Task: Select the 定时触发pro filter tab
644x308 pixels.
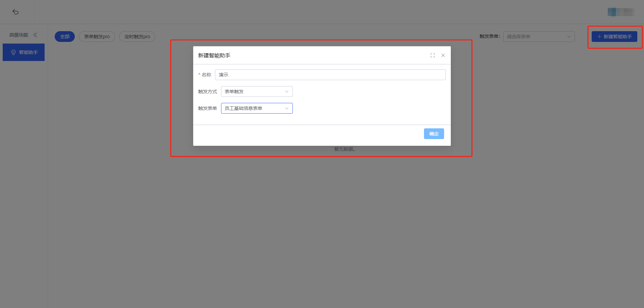Action: 137,37
